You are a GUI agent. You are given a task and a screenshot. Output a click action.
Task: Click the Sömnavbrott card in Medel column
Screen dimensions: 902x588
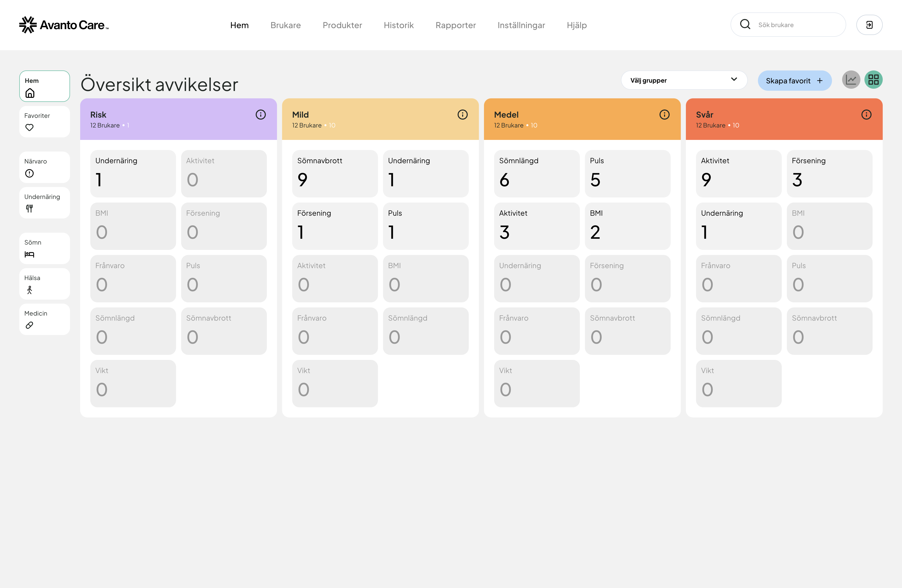[628, 331]
